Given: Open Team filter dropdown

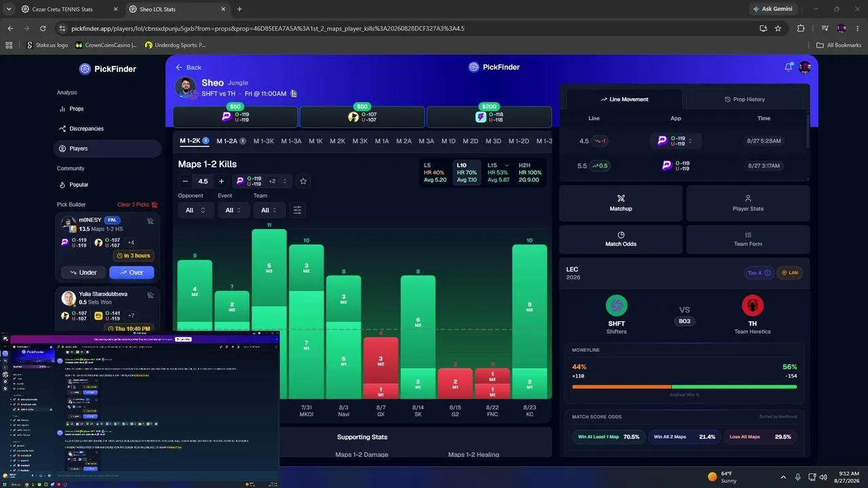Looking at the screenshot, I should (x=270, y=210).
